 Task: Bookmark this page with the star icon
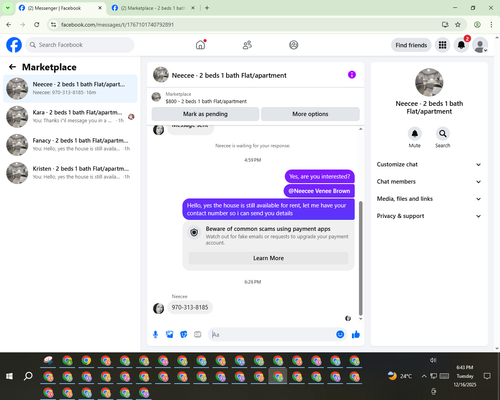pos(458,25)
